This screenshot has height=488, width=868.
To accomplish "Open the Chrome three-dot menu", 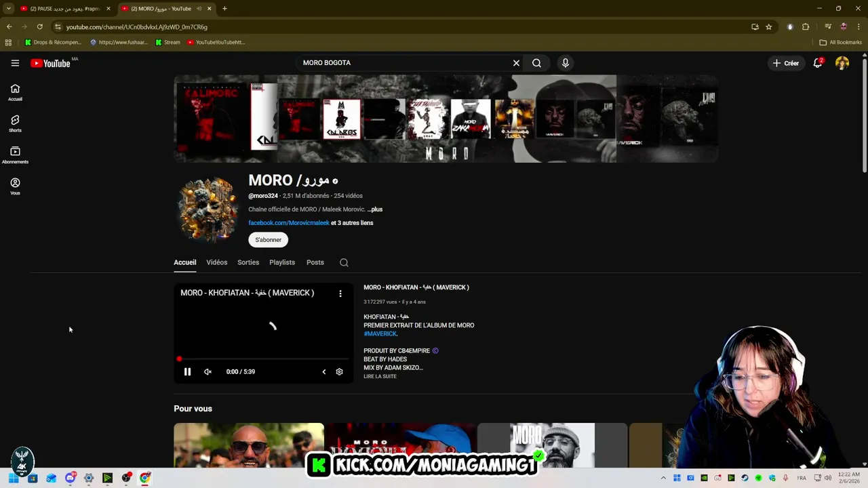I will pos(859,26).
